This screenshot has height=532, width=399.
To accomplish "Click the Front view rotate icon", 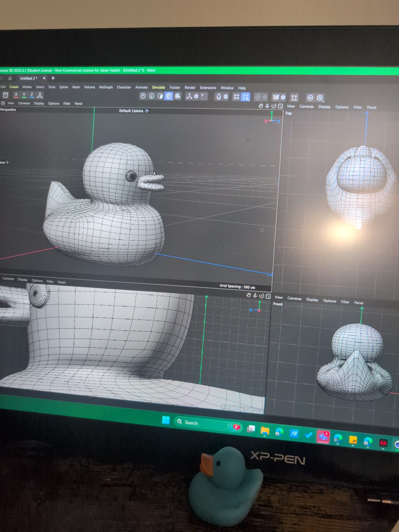I will 262,296.
